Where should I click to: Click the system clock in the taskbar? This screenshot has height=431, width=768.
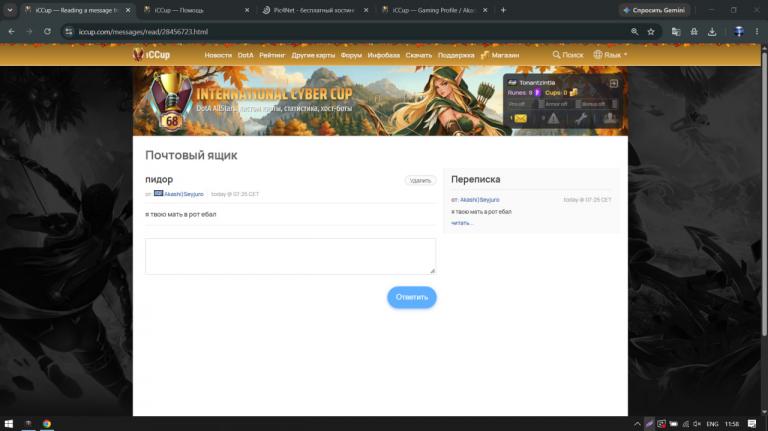[x=732, y=424]
